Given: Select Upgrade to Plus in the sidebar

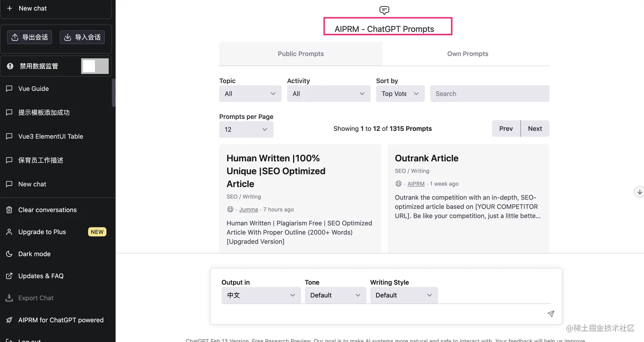Looking at the screenshot, I should 56,232.
